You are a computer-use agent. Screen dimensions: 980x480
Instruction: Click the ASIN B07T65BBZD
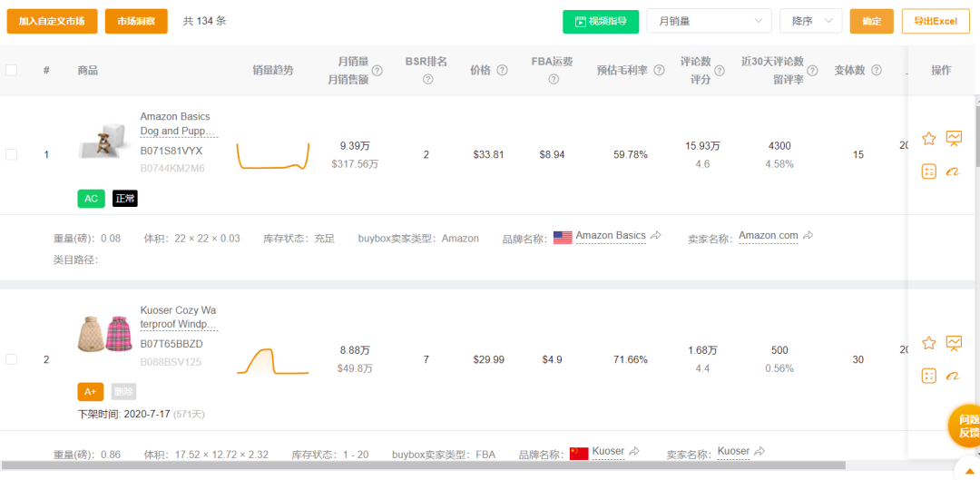[171, 344]
